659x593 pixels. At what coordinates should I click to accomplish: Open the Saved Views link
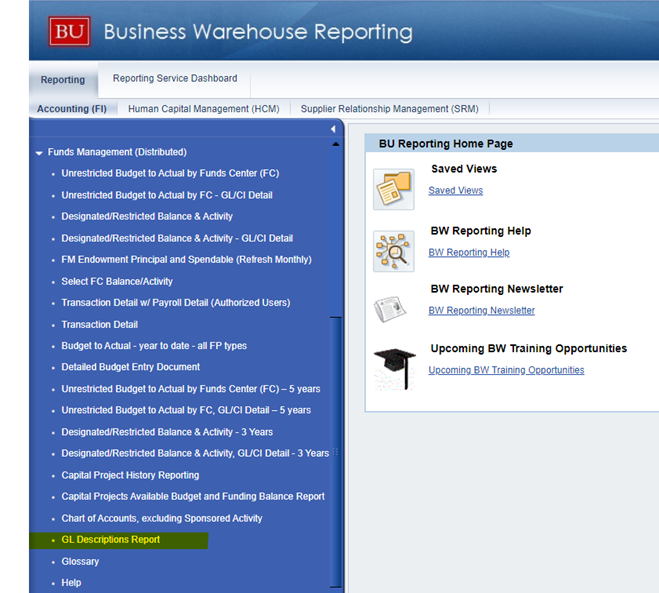click(456, 190)
